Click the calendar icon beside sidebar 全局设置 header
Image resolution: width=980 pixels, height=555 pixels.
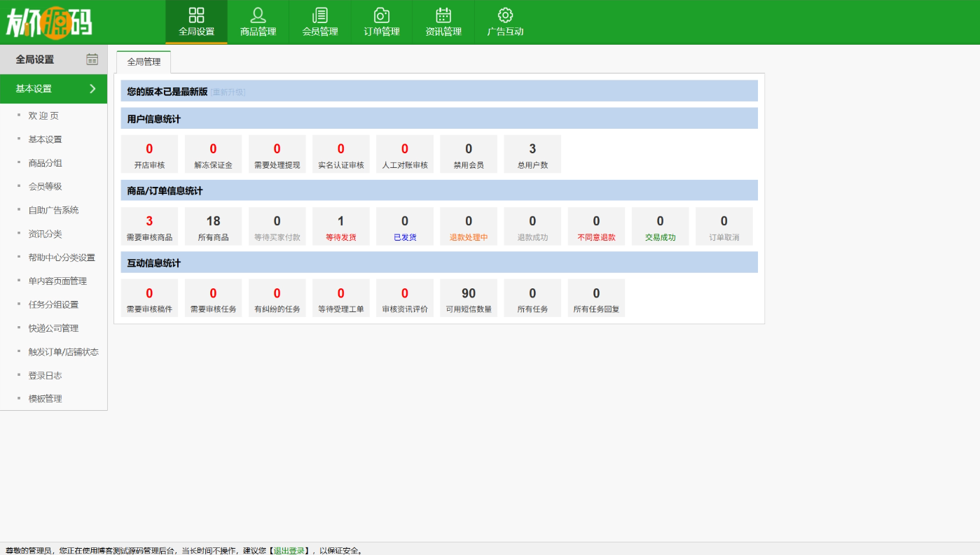pyautogui.click(x=92, y=59)
